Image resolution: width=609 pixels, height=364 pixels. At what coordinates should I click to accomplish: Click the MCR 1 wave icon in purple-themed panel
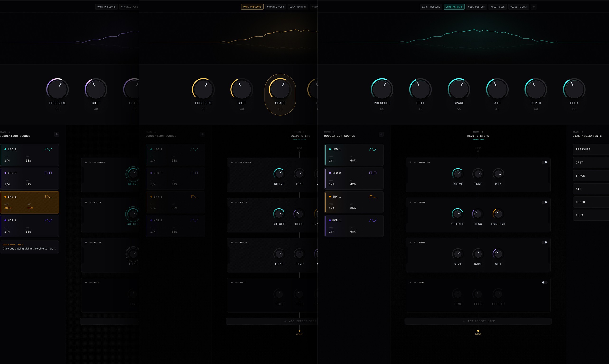coord(48,221)
